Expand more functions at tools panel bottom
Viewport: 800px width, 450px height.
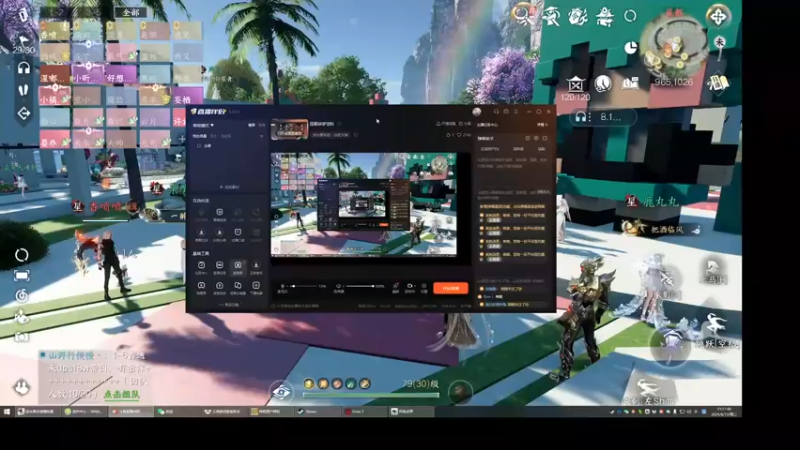click(229, 305)
